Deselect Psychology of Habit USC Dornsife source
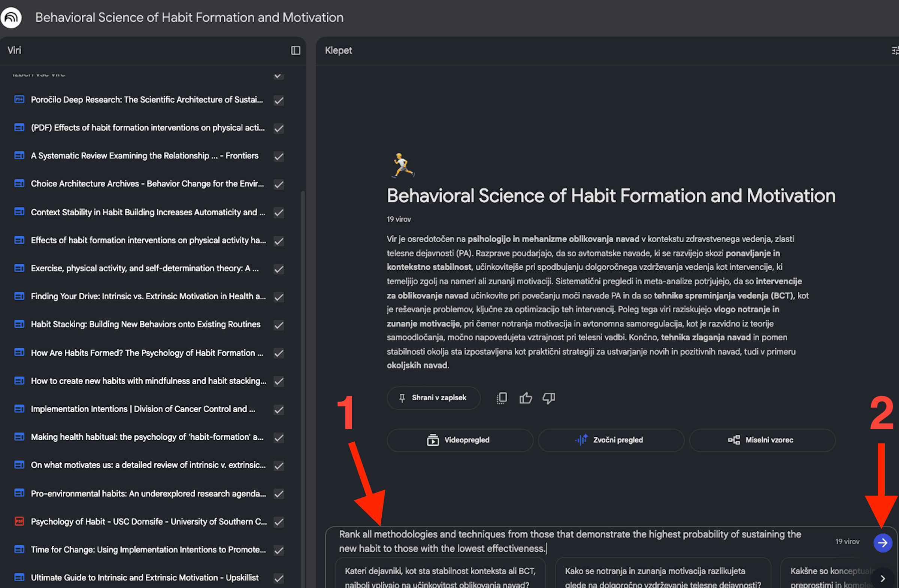 click(279, 522)
